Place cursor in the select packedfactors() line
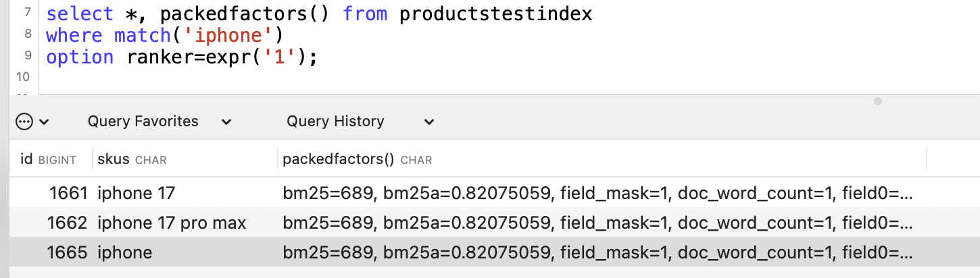This screenshot has width=980, height=278. point(319,13)
